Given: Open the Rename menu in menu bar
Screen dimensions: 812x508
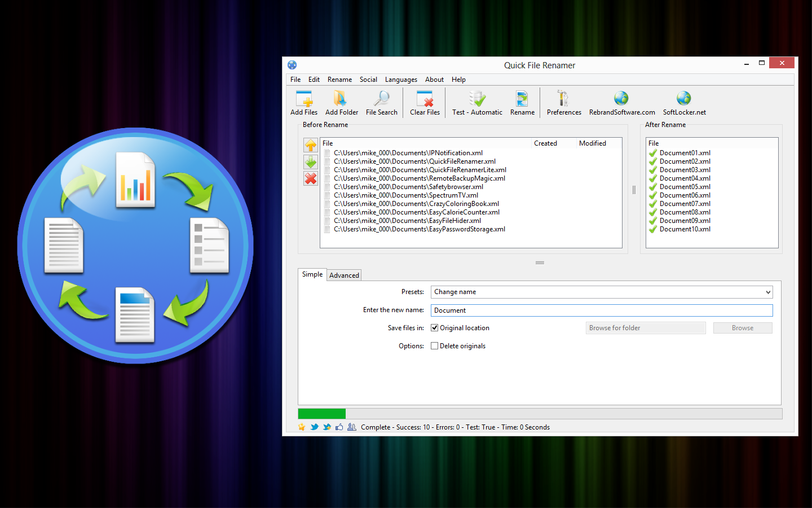Looking at the screenshot, I should tap(339, 80).
